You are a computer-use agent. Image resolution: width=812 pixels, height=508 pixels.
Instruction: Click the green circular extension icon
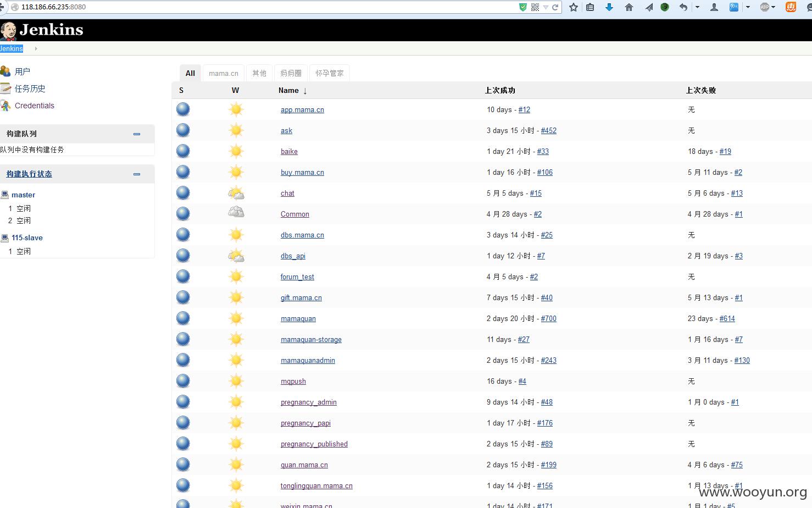tap(665, 7)
